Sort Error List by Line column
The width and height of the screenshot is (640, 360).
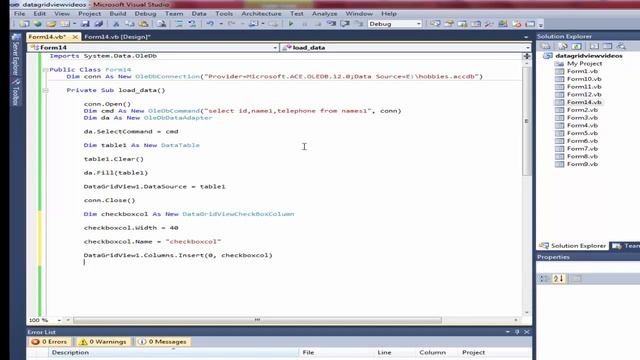[x=395, y=352]
